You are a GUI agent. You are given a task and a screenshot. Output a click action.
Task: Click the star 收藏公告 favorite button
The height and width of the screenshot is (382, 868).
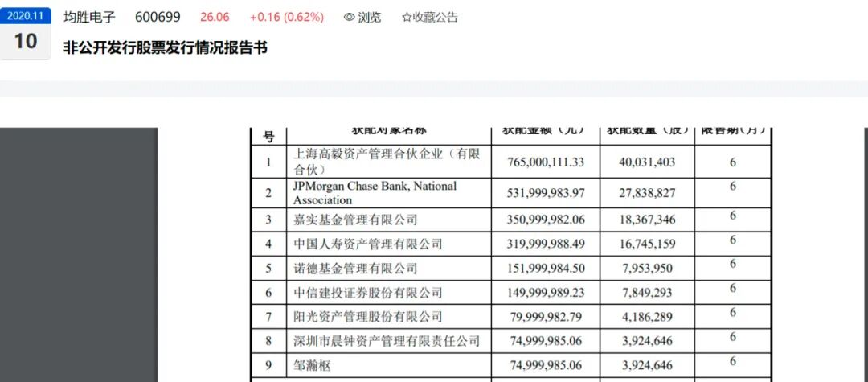point(429,17)
